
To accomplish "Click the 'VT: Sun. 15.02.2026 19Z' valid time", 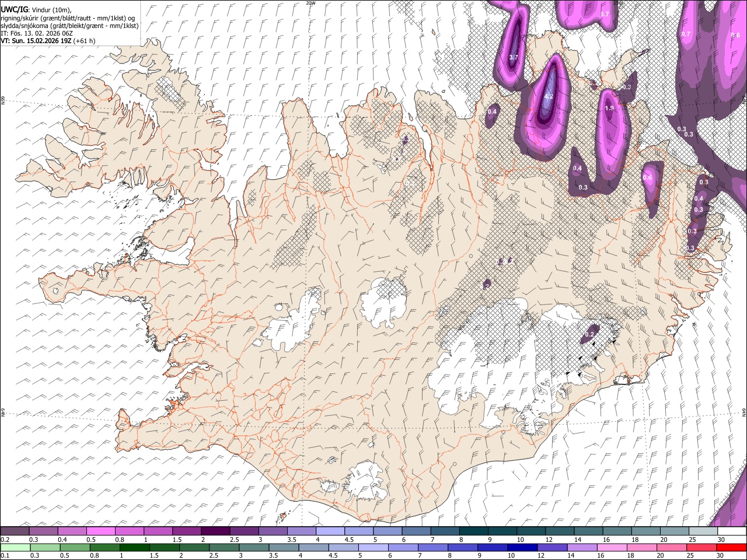I will (x=36, y=41).
